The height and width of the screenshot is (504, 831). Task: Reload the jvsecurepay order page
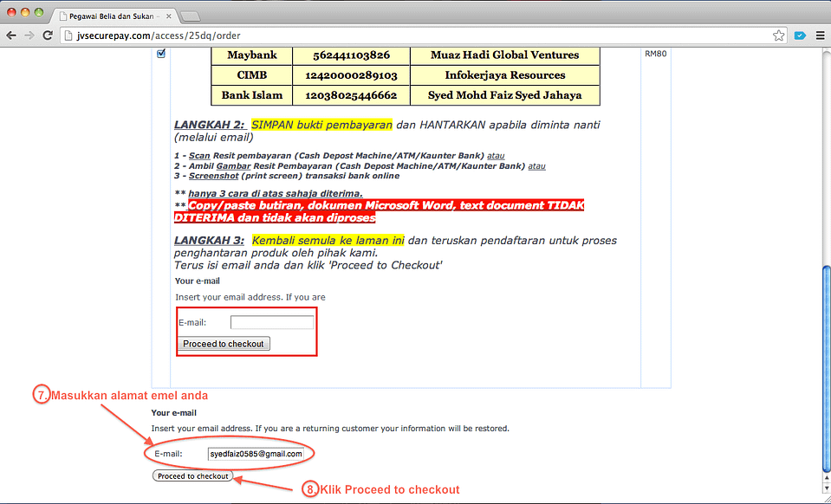tap(48, 36)
